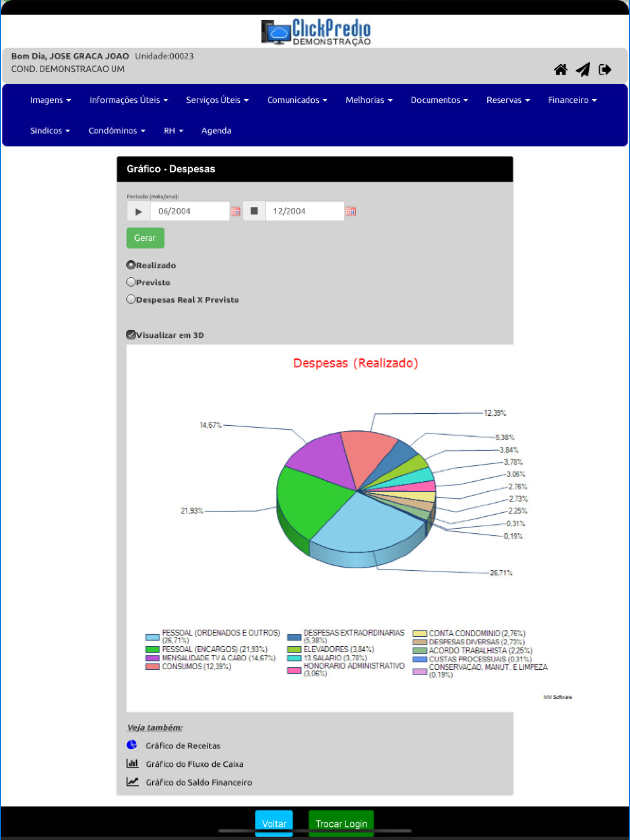The image size is (630, 840).
Task: Open the Gráfico do Saldo Financeiro link
Action: coord(199,782)
